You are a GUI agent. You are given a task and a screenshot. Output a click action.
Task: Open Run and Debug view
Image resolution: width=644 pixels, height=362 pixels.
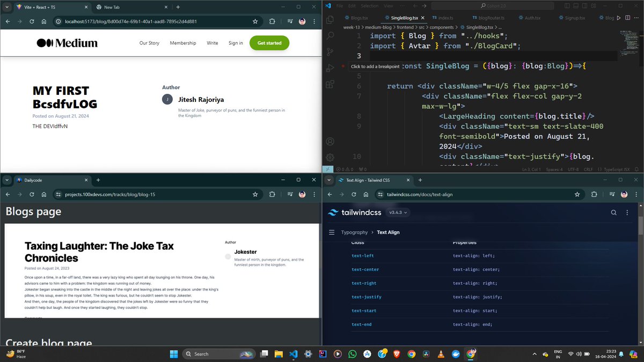pos(330,68)
